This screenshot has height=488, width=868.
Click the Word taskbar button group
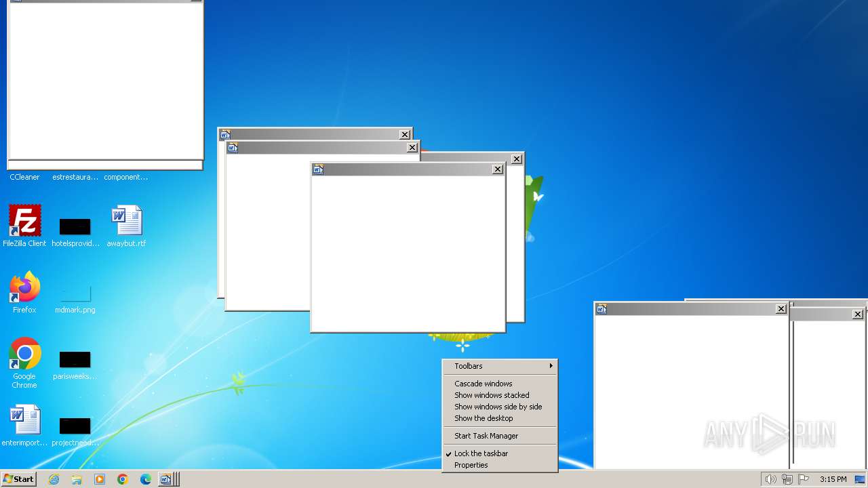(x=169, y=479)
